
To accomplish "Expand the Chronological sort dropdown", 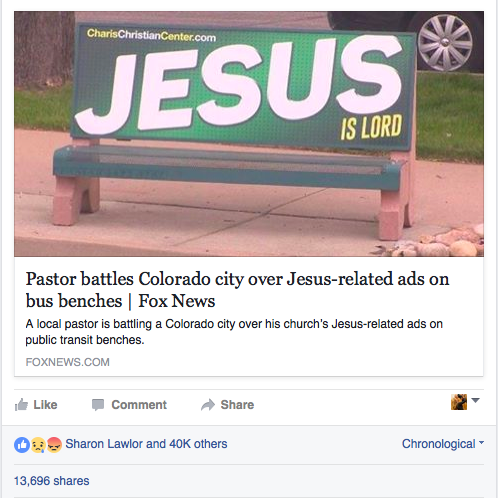I will click(x=443, y=444).
